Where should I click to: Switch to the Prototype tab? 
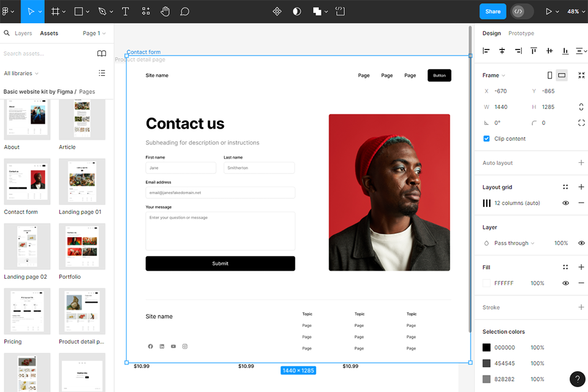[x=521, y=34]
